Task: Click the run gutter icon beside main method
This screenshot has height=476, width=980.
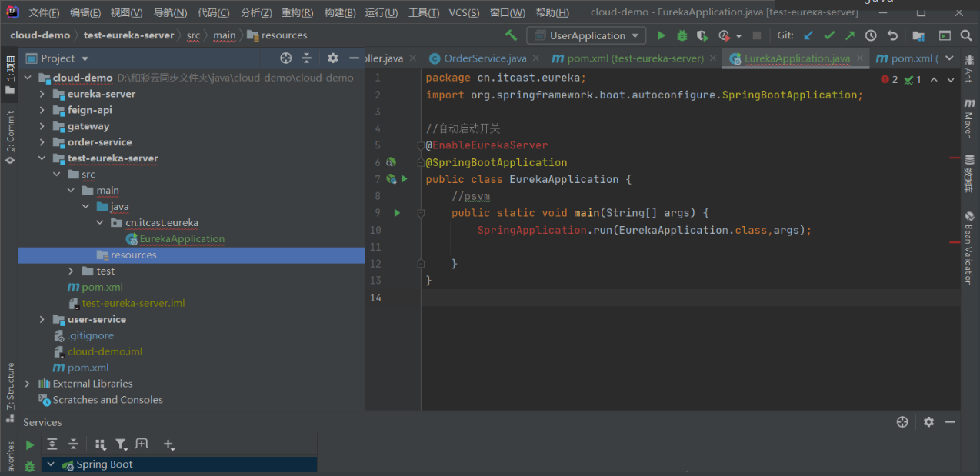Action: (397, 213)
